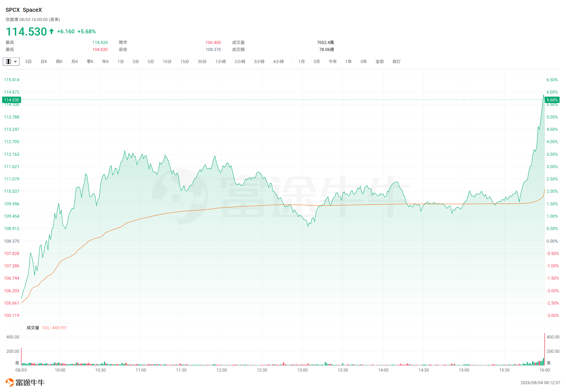Screen dimensions: 566x392
Task: Select the 4小時 interval
Action: (x=279, y=62)
